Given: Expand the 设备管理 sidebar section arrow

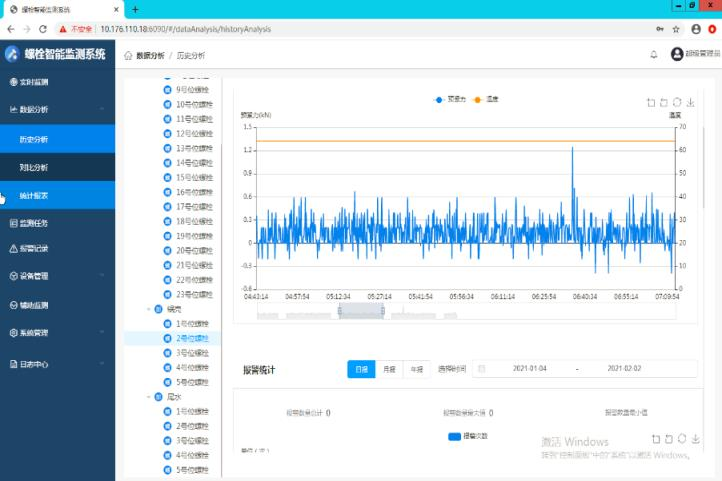Looking at the screenshot, I should 102,276.
